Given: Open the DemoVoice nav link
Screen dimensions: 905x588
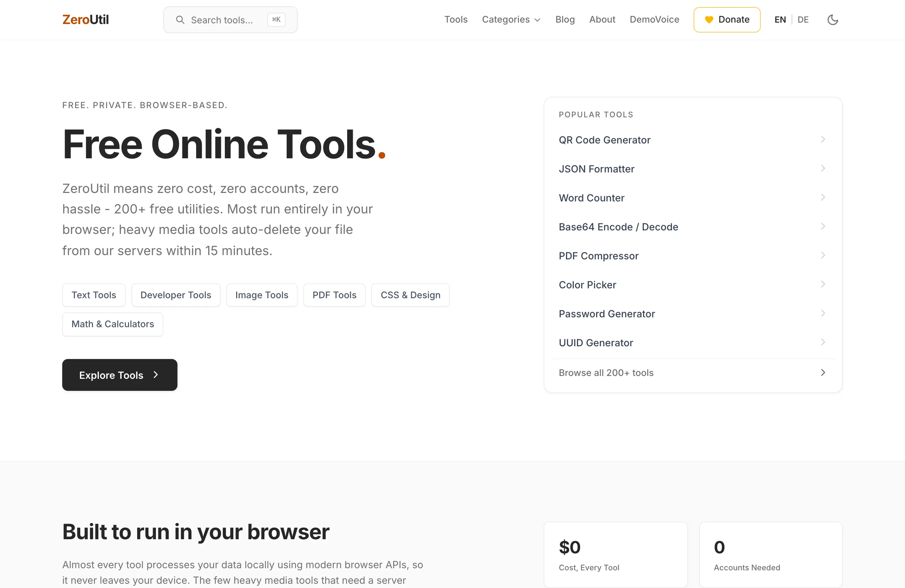Looking at the screenshot, I should pos(654,20).
